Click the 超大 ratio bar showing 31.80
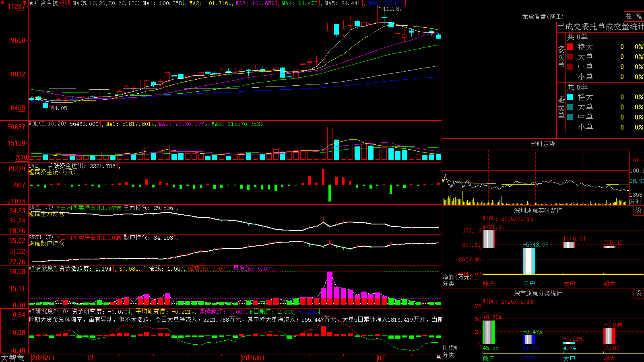644x362 pixels. pos(609,336)
